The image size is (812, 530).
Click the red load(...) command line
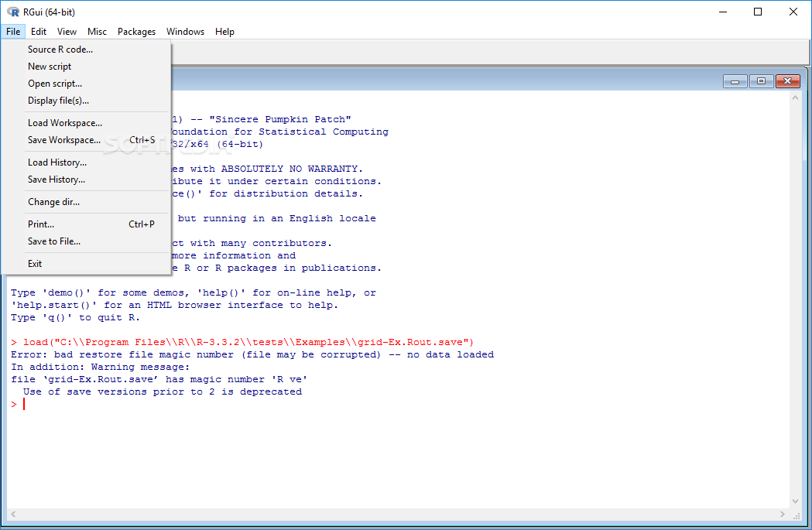coord(242,342)
